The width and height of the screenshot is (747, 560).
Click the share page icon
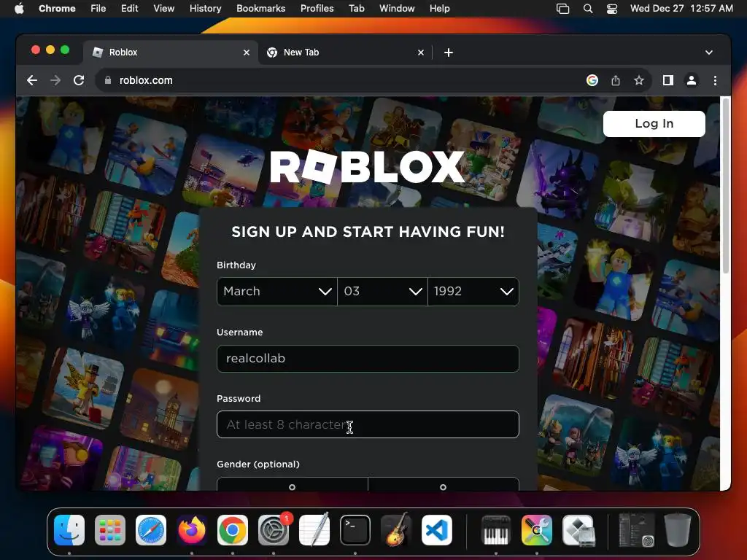point(616,80)
